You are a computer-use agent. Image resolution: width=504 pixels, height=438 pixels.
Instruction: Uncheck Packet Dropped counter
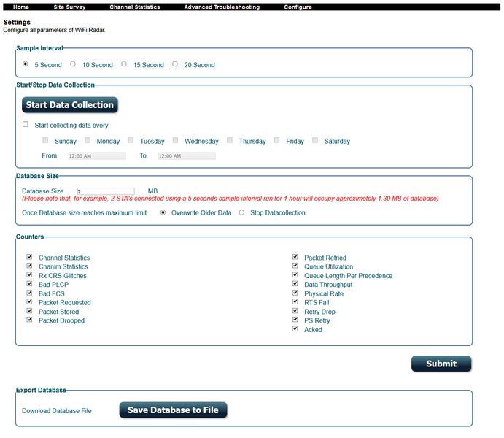[x=29, y=320]
